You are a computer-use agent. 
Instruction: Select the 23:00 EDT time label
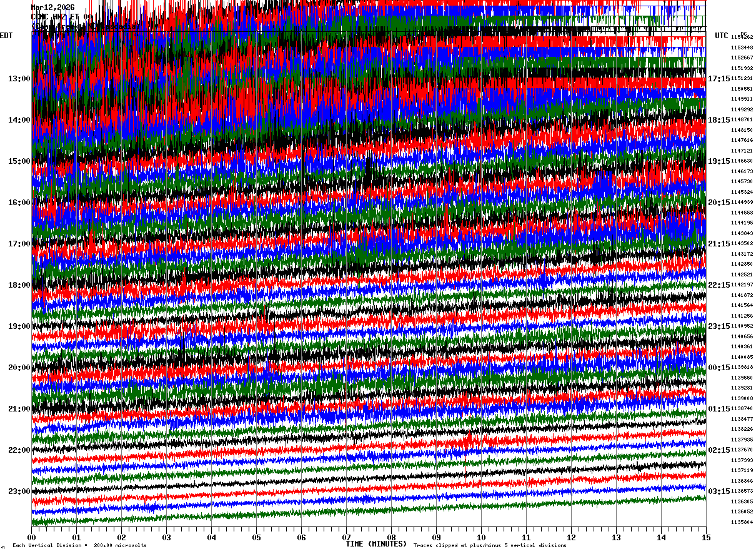(x=19, y=491)
